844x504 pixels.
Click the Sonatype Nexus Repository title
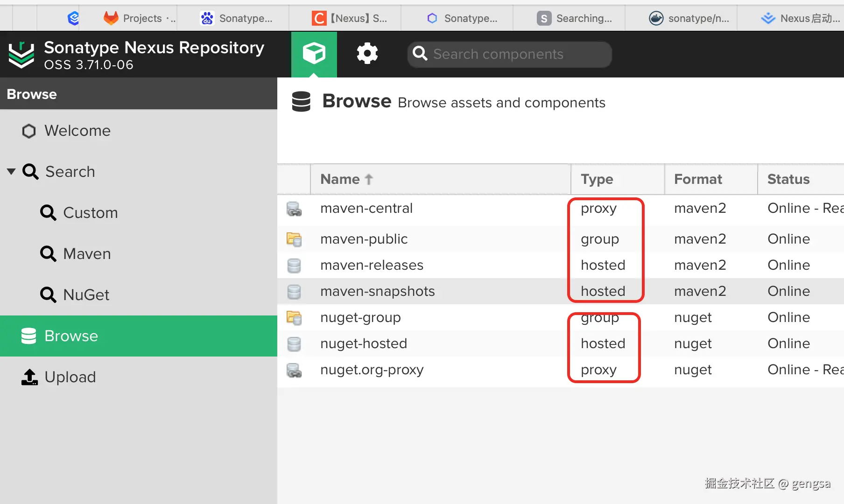[x=154, y=48]
